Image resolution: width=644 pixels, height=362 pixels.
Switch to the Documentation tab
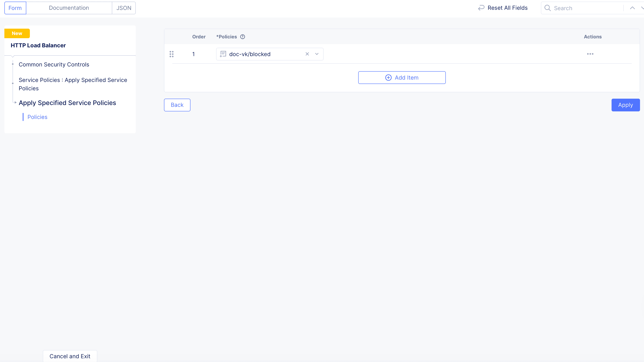[x=69, y=8]
